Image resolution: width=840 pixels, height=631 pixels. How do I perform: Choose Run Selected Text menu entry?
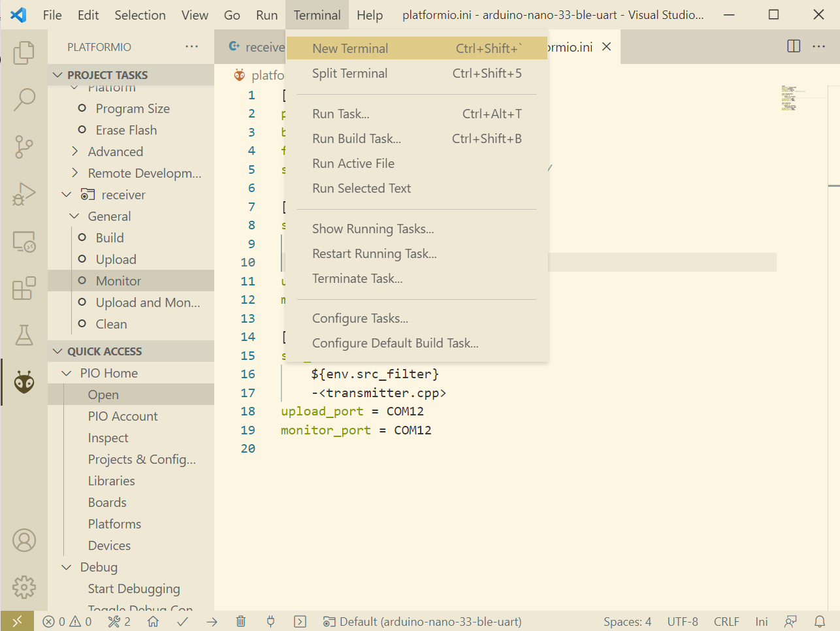coord(417,188)
